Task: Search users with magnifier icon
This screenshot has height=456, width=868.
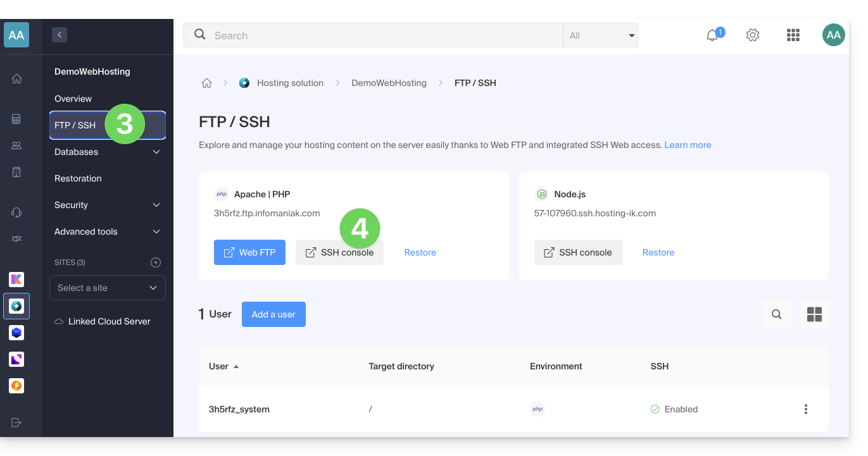Action: pyautogui.click(x=777, y=314)
